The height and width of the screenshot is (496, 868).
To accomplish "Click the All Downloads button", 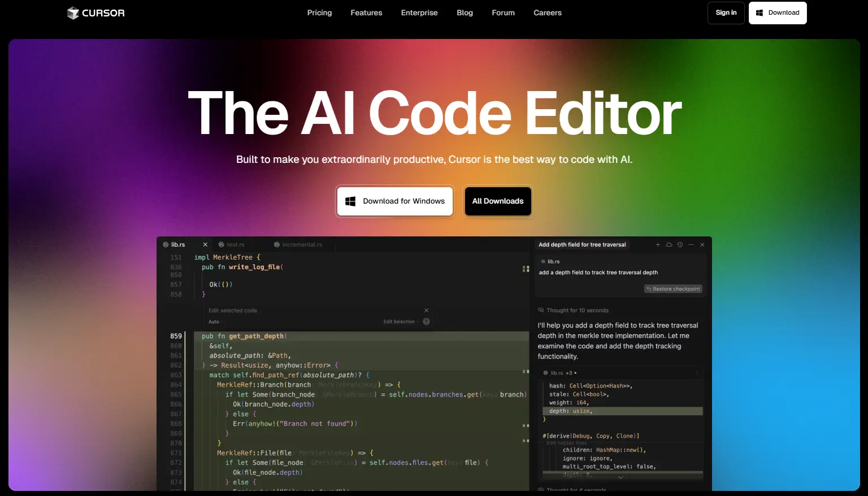I will pyautogui.click(x=497, y=201).
